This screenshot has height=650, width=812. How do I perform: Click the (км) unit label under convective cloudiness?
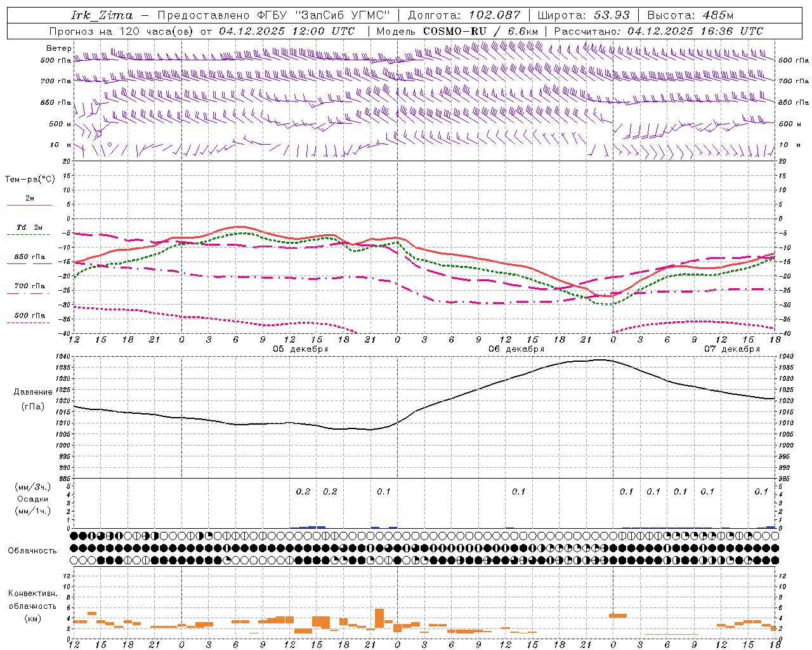pyautogui.click(x=32, y=618)
